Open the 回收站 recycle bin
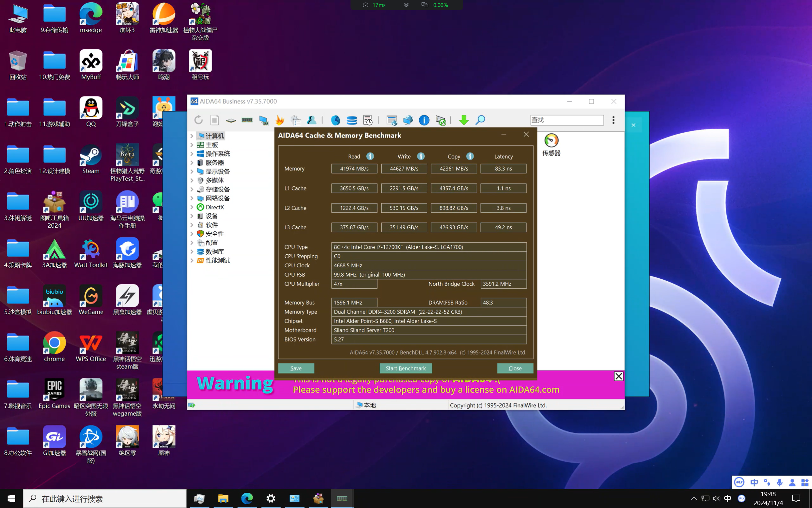 [x=18, y=65]
